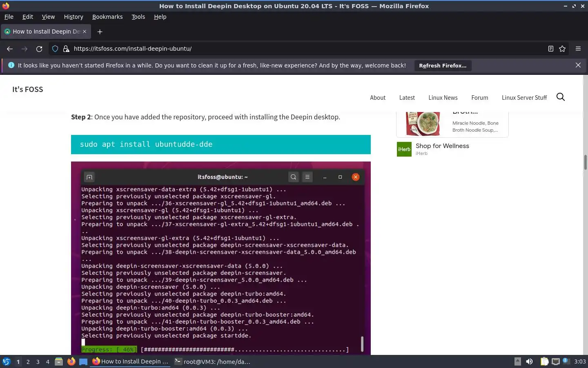Image resolution: width=588 pixels, height=368 pixels.
Task: Open the Forum link
Action: pos(480,98)
